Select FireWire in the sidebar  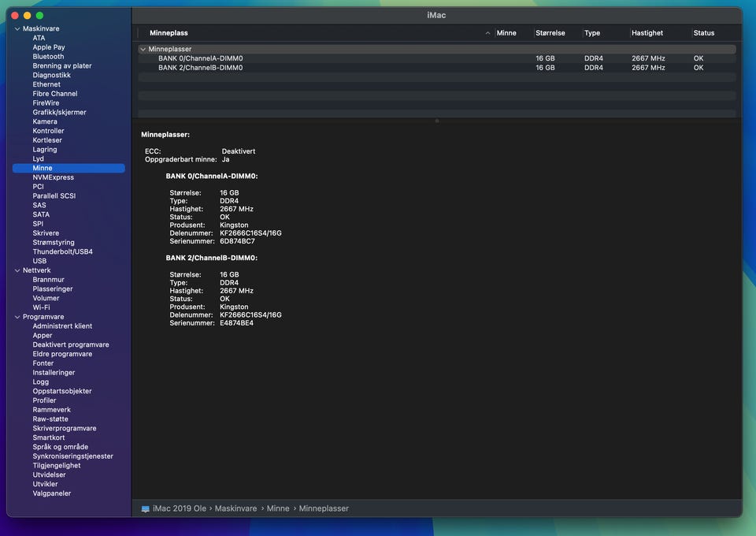46,103
